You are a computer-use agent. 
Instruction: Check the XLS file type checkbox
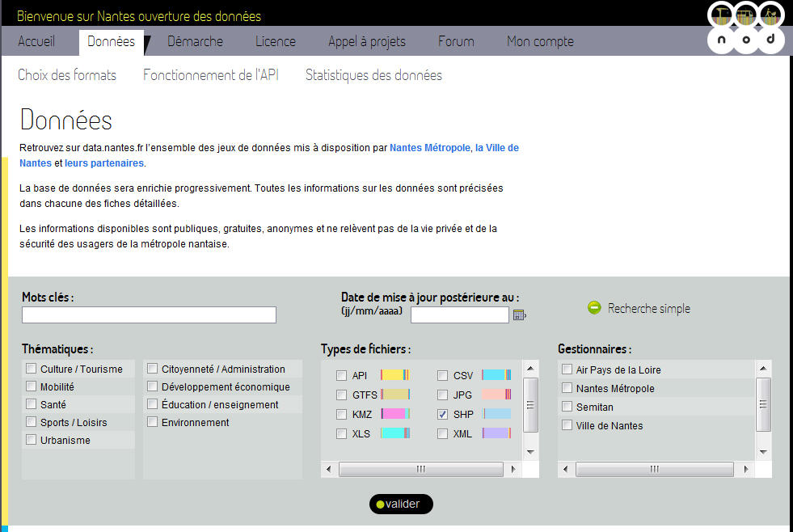pos(341,433)
